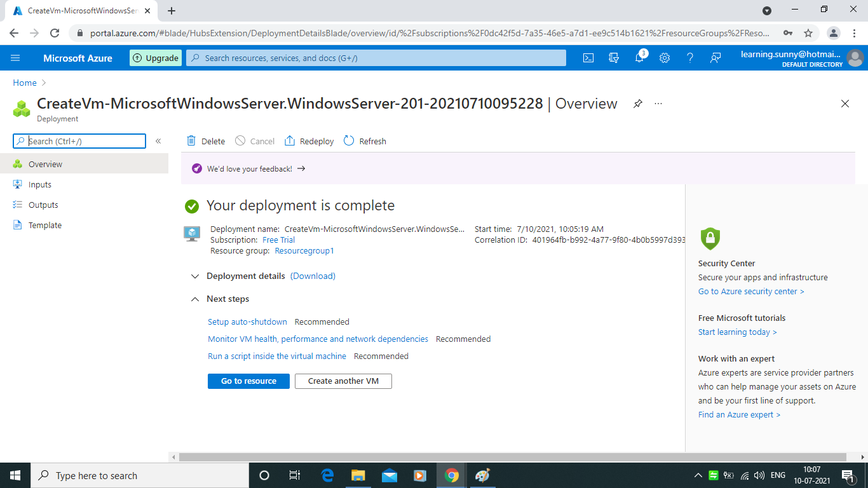Open the portal hamburger menu
Screen dimensions: 868x488
[15, 57]
